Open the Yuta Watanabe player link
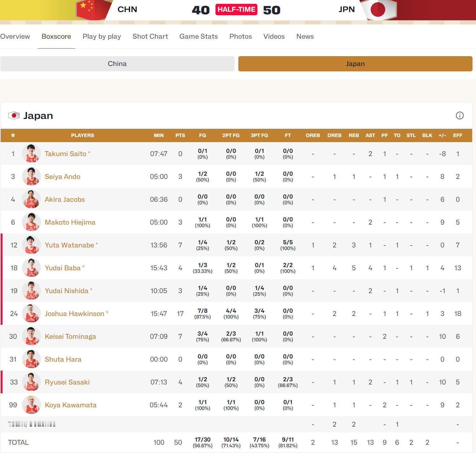This screenshot has height=453, width=476. 69,245
